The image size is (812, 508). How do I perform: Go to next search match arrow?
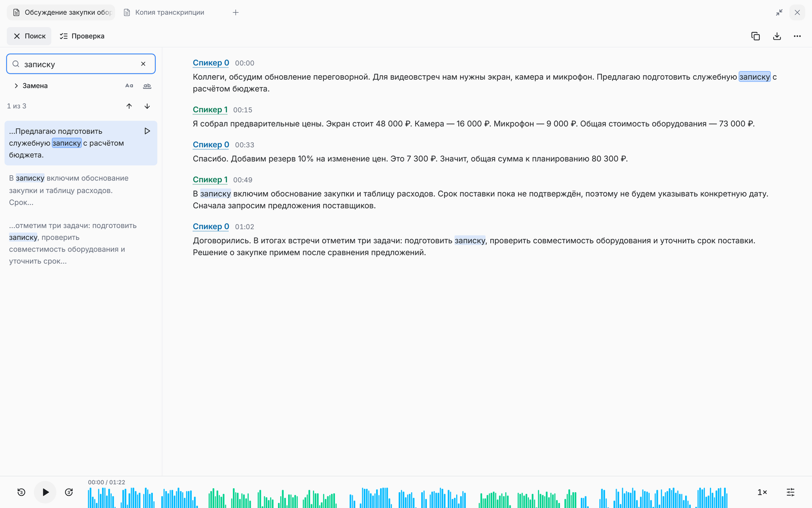[x=147, y=106]
